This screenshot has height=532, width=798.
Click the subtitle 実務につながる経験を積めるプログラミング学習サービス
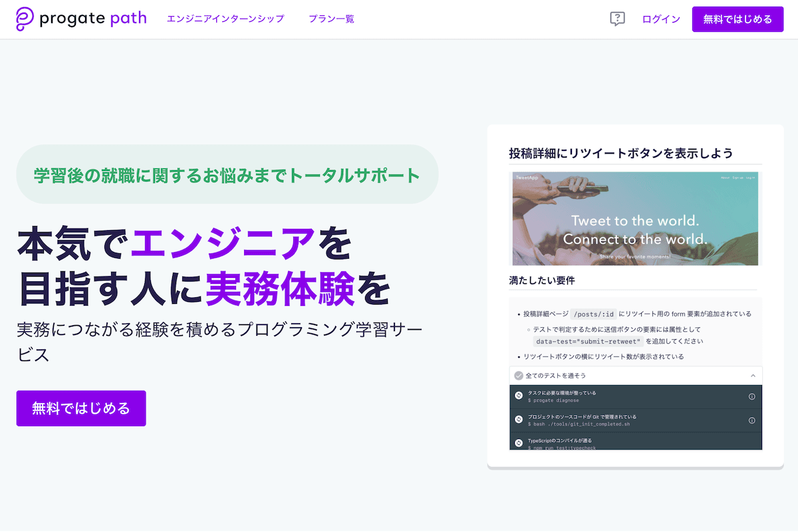(220, 342)
